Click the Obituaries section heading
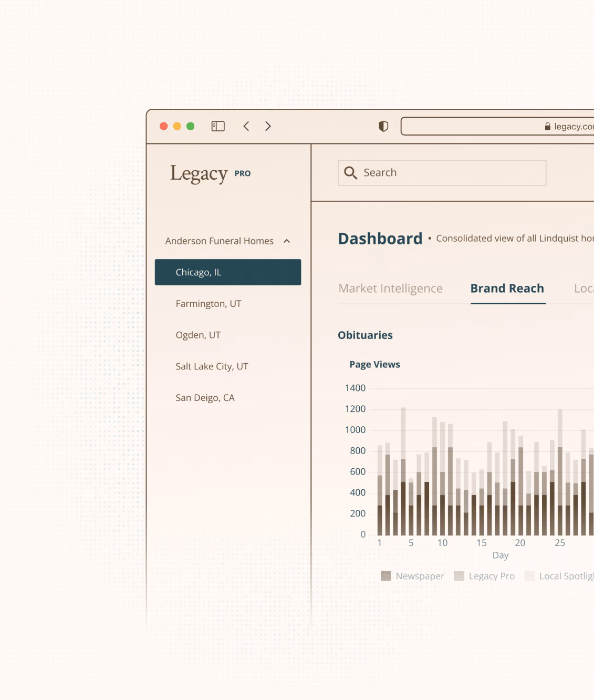 pyautogui.click(x=366, y=335)
